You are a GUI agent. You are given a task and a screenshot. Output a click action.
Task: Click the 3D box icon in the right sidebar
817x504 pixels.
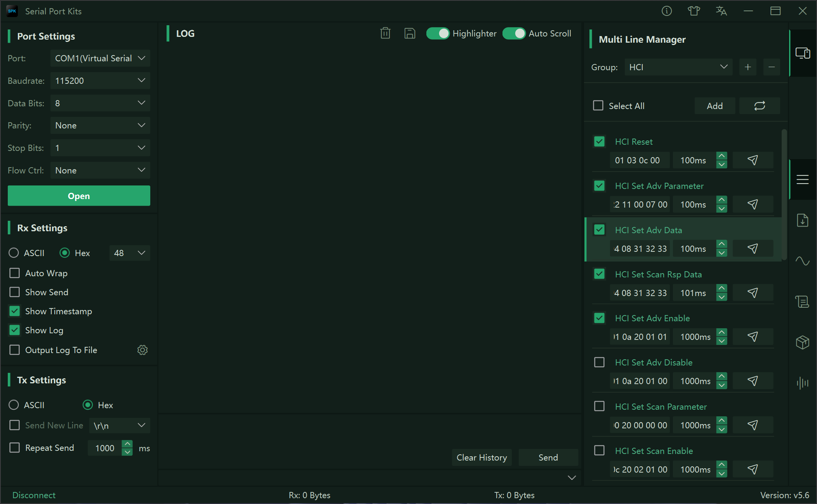tap(802, 342)
